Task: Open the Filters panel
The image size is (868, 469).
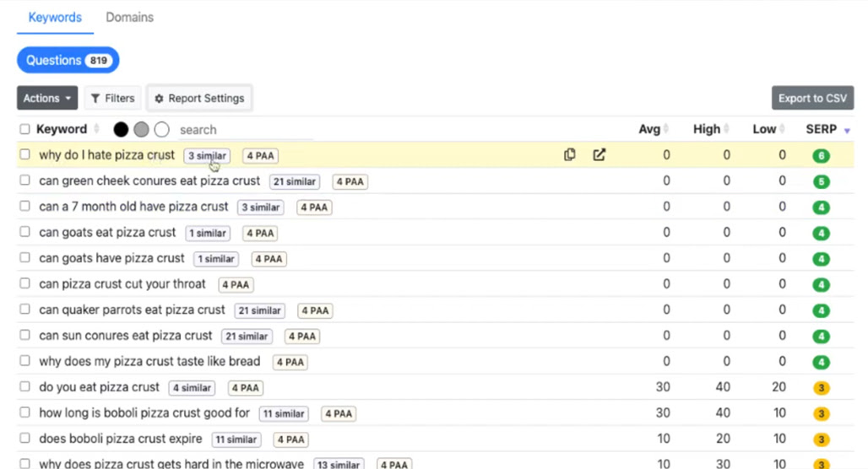Action: click(113, 98)
